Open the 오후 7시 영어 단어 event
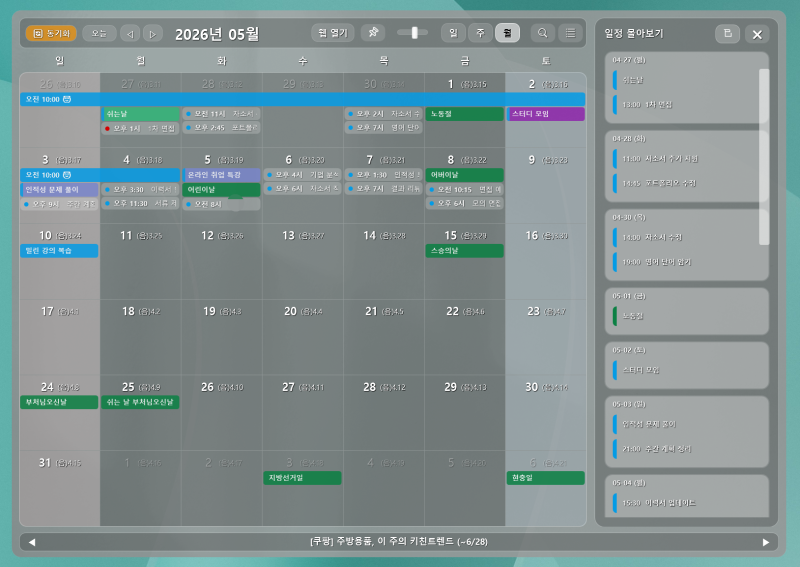 [x=384, y=128]
